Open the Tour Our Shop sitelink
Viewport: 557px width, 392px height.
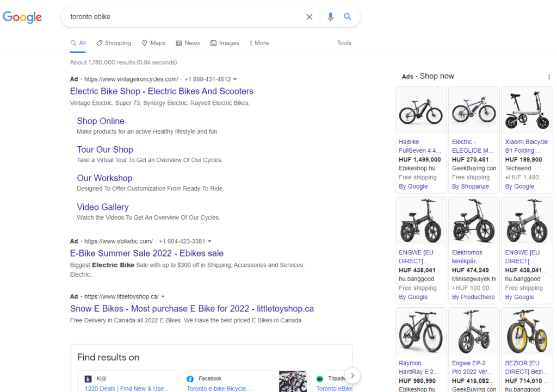[105, 150]
